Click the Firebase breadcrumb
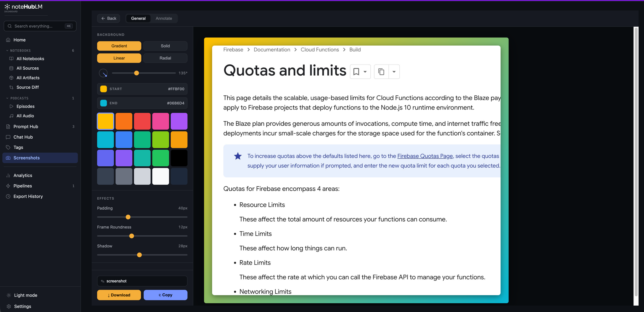Image resolution: width=644 pixels, height=312 pixels. coord(233,50)
